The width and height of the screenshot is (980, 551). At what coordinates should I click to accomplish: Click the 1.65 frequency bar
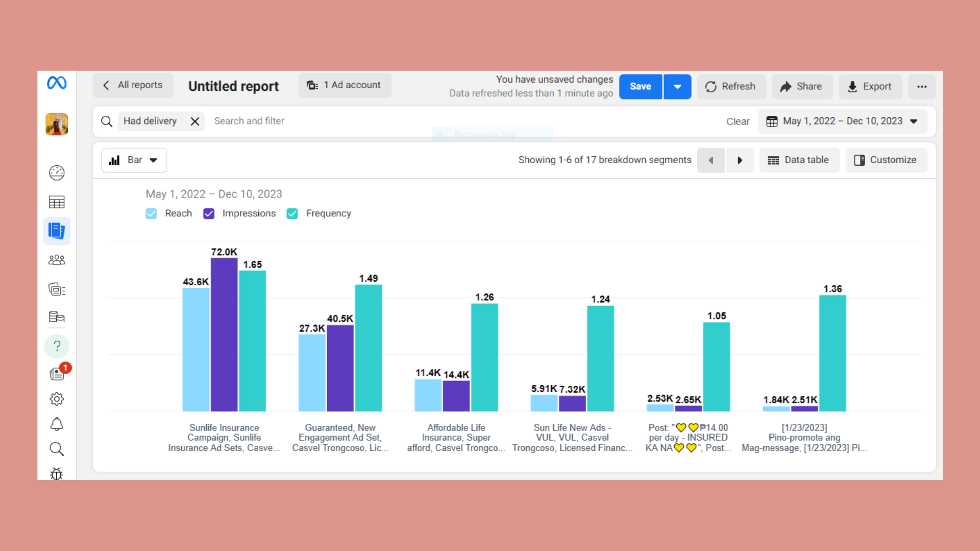(x=253, y=341)
